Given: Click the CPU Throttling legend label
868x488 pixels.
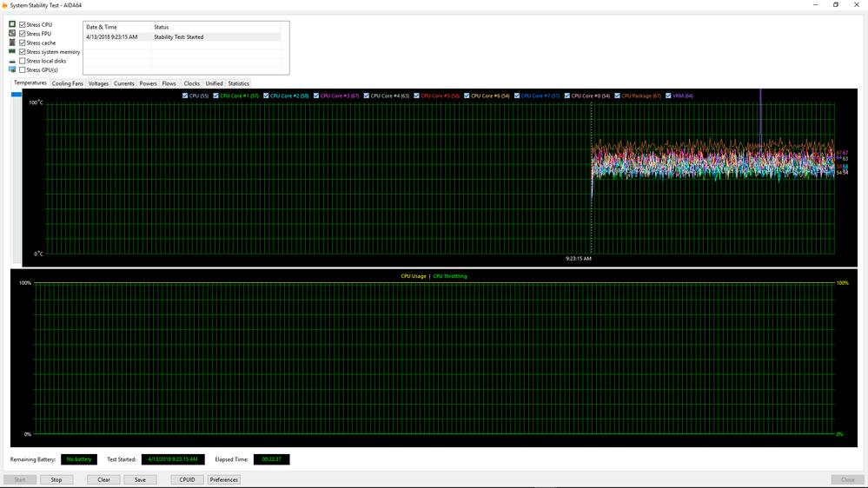Looking at the screenshot, I should pyautogui.click(x=450, y=276).
